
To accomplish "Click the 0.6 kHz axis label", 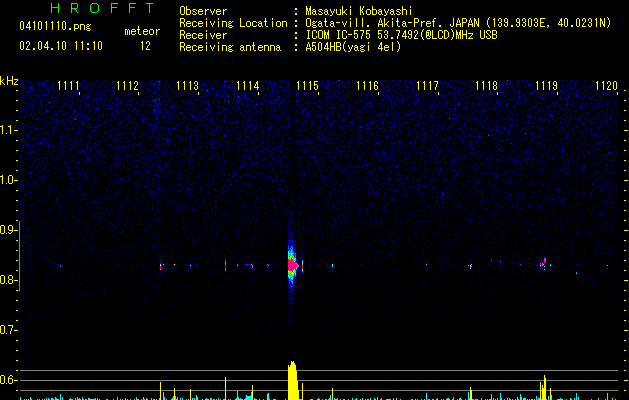I will tap(8, 380).
